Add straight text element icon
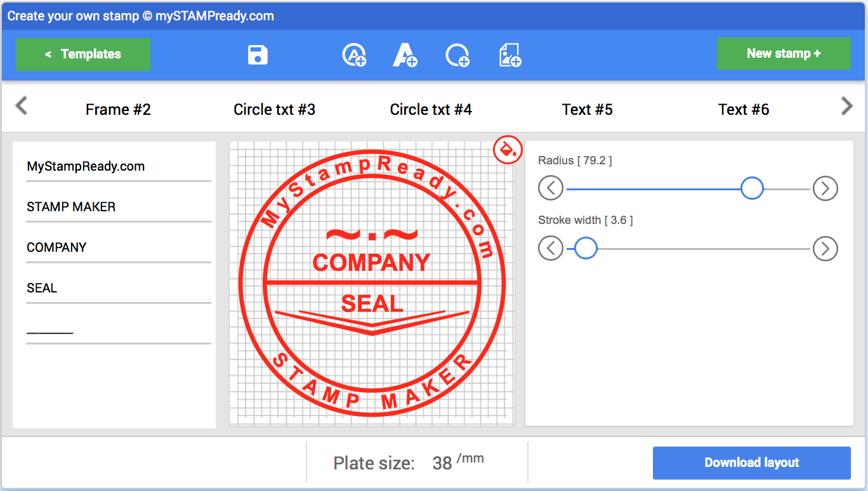The width and height of the screenshot is (868, 491). [x=405, y=55]
